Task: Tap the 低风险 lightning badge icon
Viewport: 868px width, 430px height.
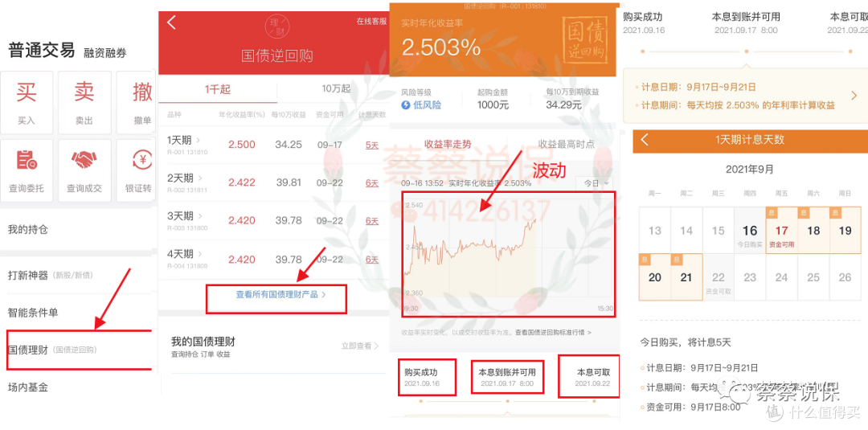Action: coord(406,104)
